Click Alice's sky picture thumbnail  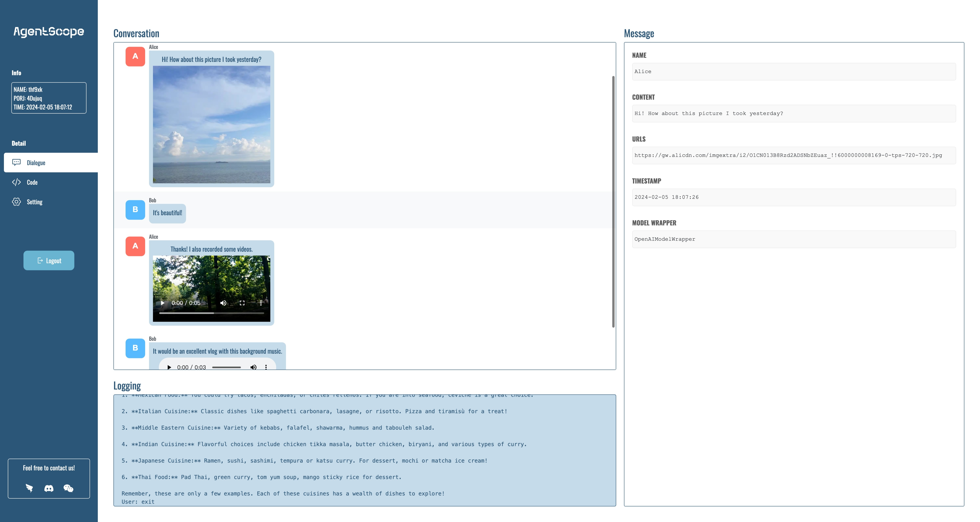(211, 124)
